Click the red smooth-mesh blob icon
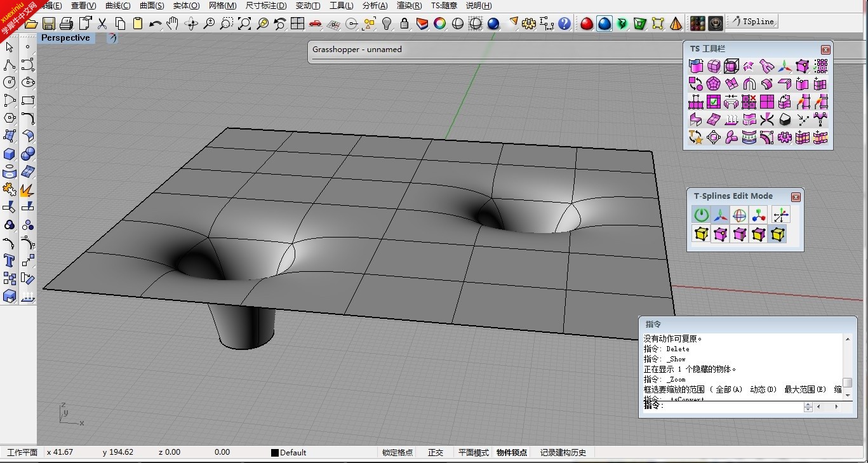 587,24
